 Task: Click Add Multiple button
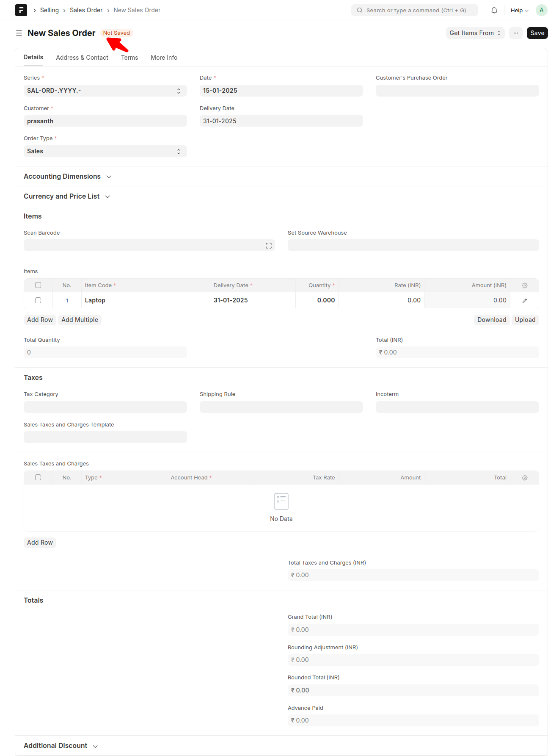80,320
